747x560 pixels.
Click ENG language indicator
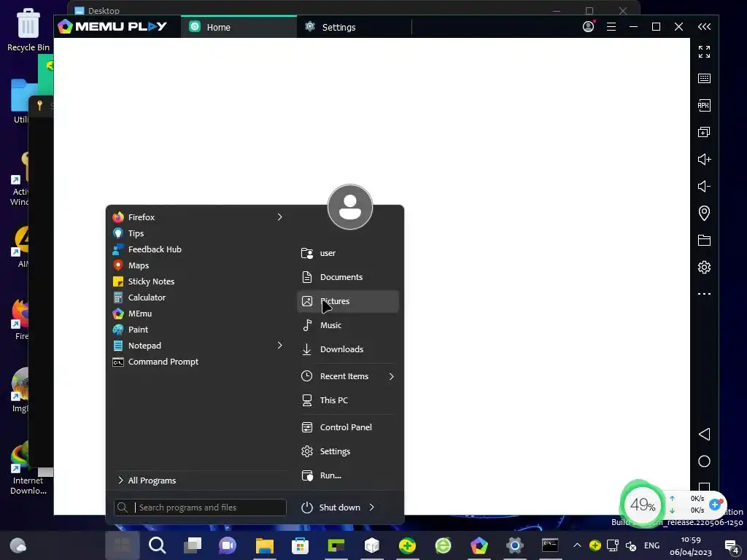pyautogui.click(x=651, y=545)
